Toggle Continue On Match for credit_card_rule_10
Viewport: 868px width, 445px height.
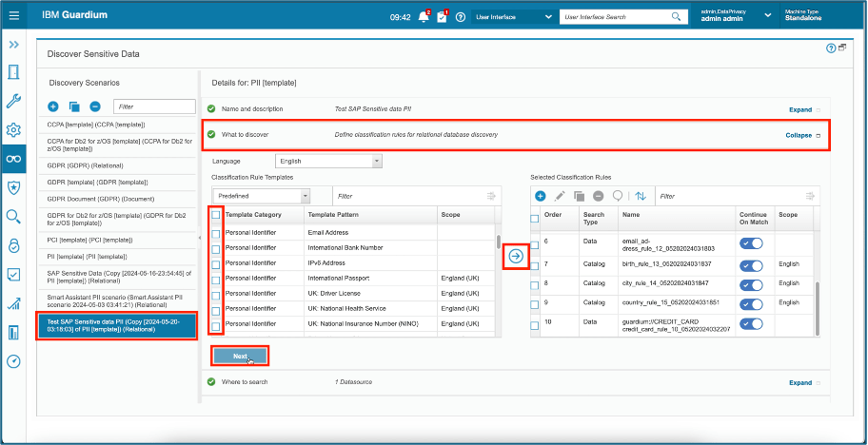tap(751, 323)
